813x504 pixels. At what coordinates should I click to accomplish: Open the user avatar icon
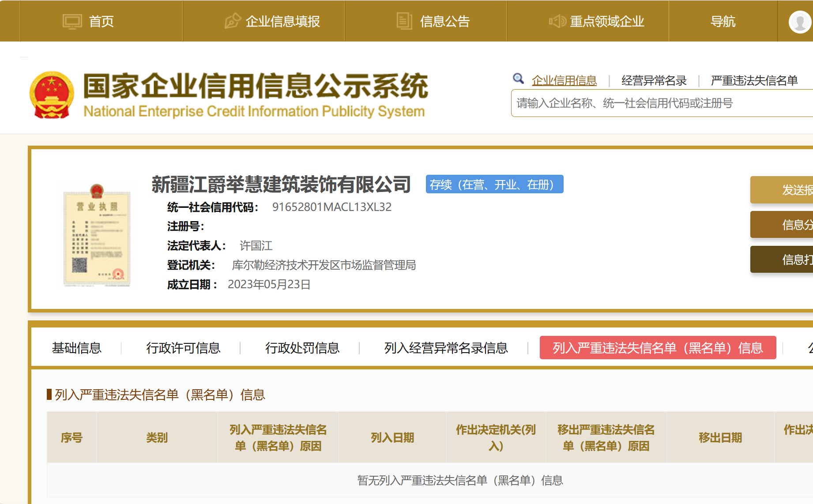pyautogui.click(x=800, y=21)
